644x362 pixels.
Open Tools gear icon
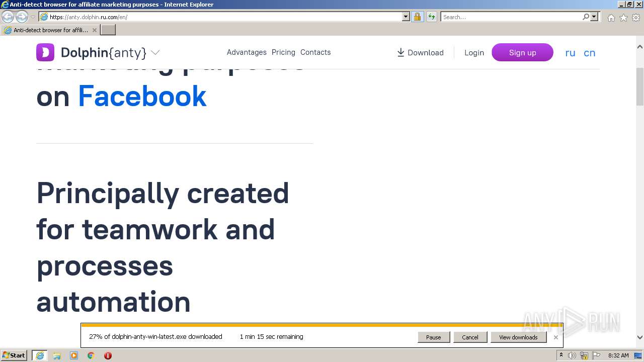(636, 18)
